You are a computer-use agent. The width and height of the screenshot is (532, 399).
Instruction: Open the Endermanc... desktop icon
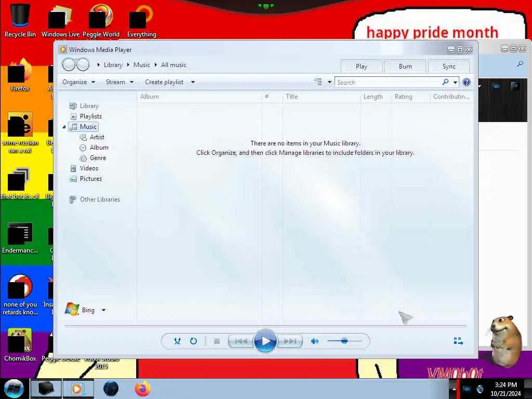coord(20,237)
